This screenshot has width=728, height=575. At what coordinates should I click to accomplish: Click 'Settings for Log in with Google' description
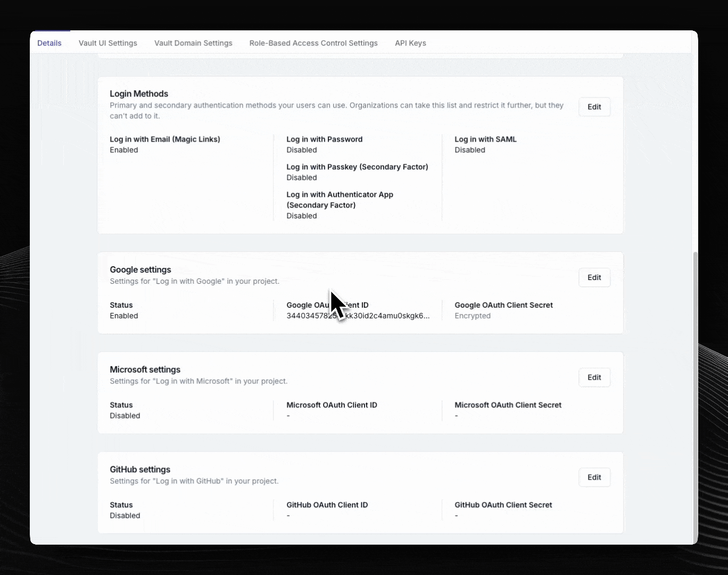point(194,281)
